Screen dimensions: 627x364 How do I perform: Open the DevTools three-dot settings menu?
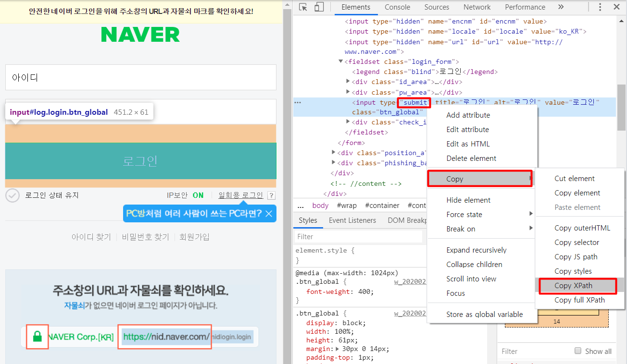pyautogui.click(x=600, y=7)
